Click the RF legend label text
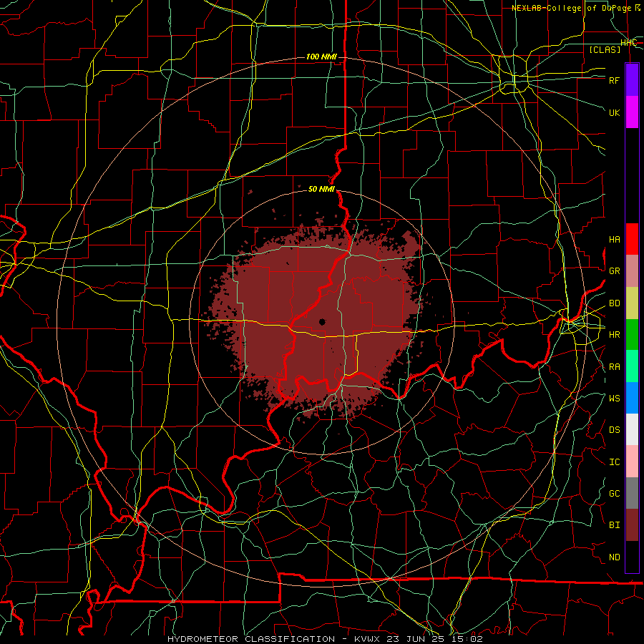The image size is (644, 644). pyautogui.click(x=614, y=80)
